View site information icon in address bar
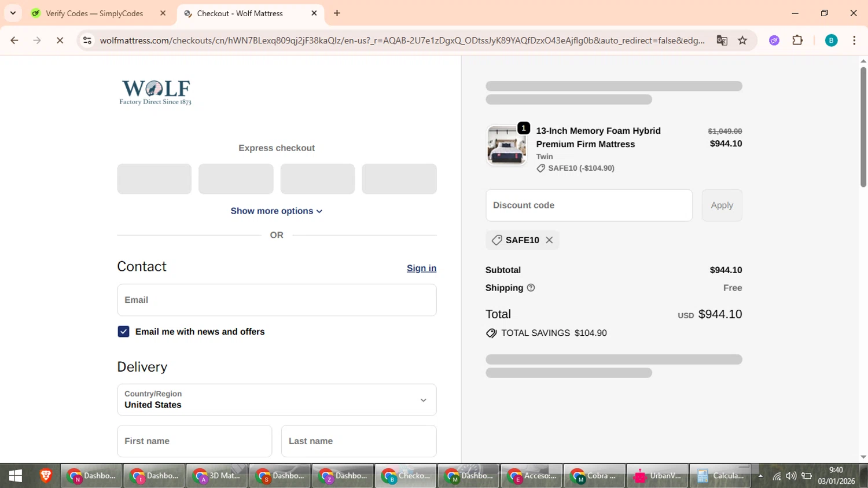 pyautogui.click(x=87, y=41)
